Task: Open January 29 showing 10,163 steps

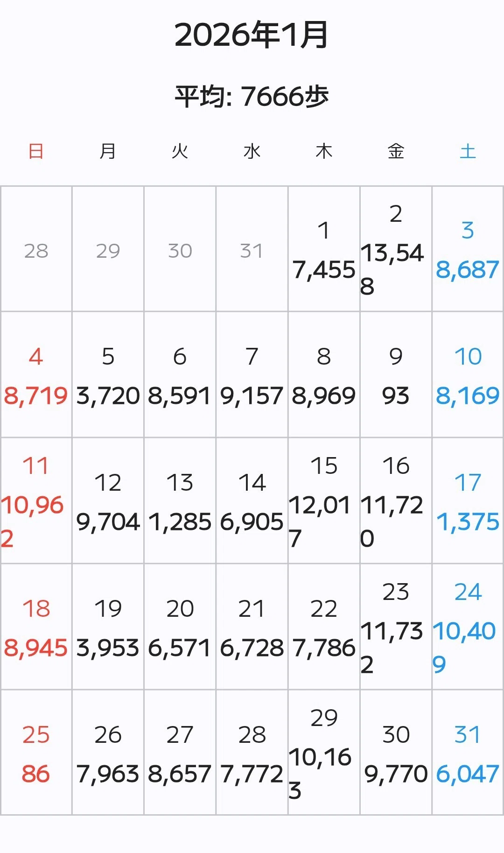Action: coord(324,753)
